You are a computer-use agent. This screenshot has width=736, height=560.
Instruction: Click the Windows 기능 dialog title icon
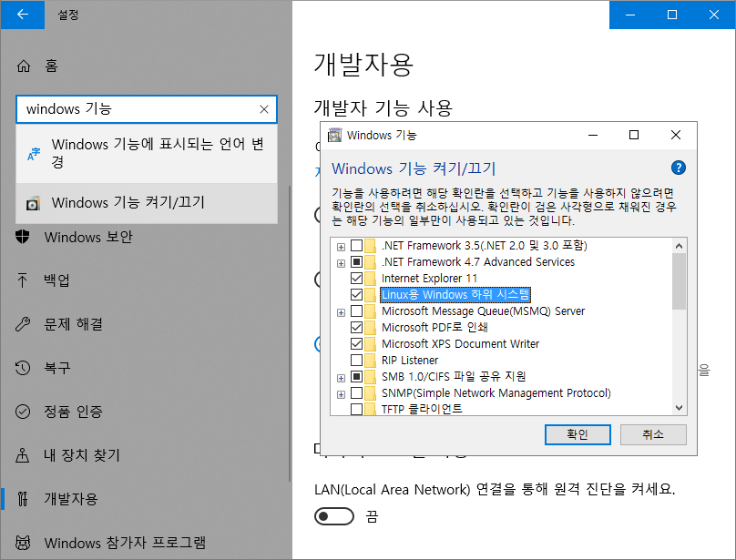click(334, 135)
